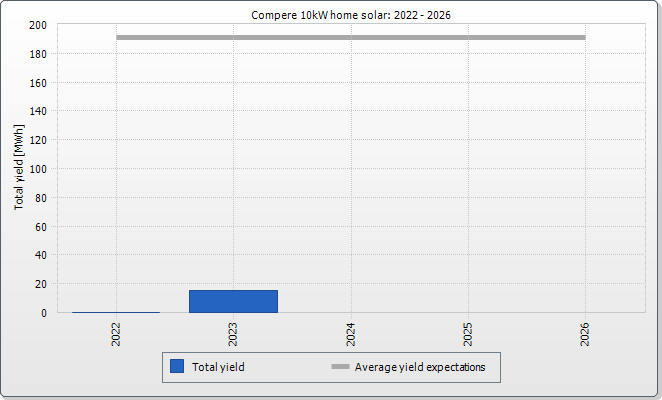Click the 100 tick on the y-axis
Image resolution: width=662 pixels, height=400 pixels.
click(38, 169)
